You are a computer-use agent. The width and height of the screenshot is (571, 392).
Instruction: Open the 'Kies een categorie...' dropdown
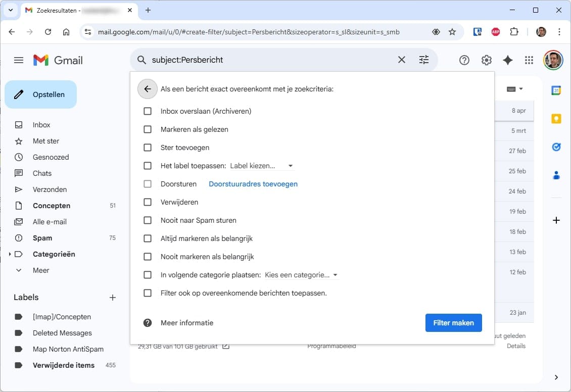(301, 275)
